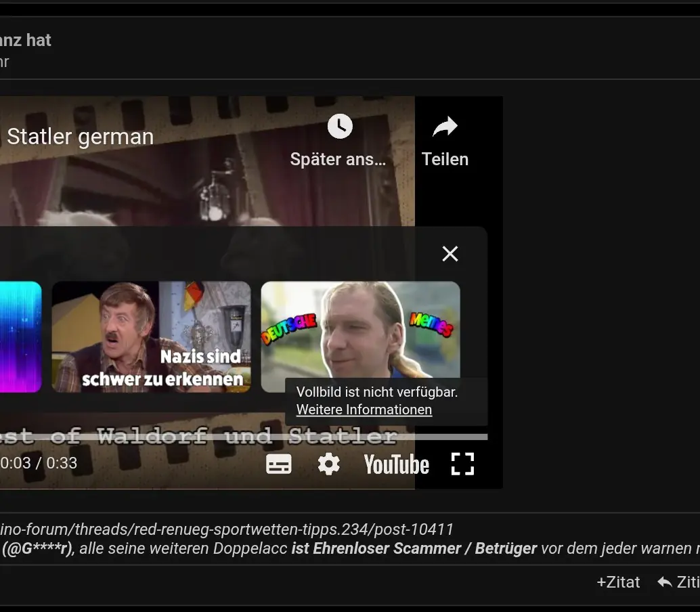Click the video title 'Statler german'
Screen dimensions: 700x612
[81, 137]
